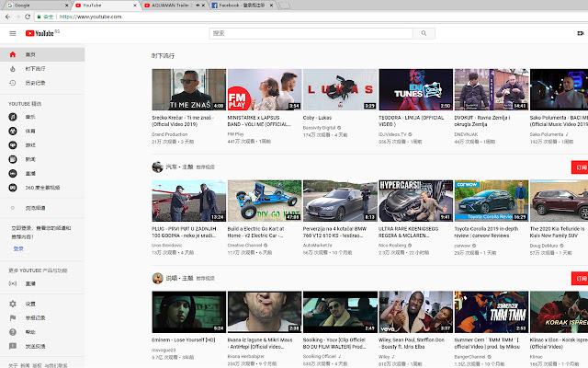This screenshot has width=588, height=368.
Task: Select 音乐 under YouTube 精选
Action: [29, 117]
